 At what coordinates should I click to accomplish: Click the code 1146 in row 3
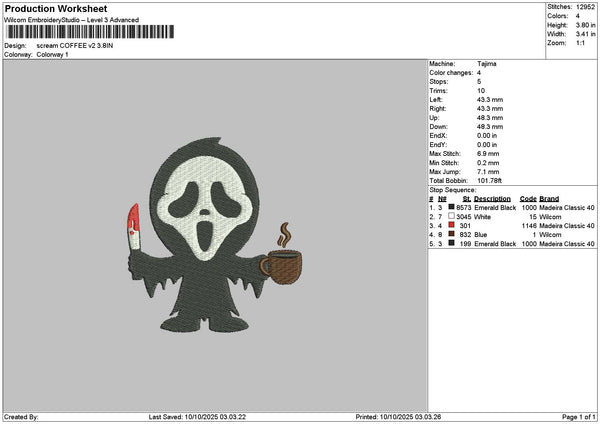point(529,226)
